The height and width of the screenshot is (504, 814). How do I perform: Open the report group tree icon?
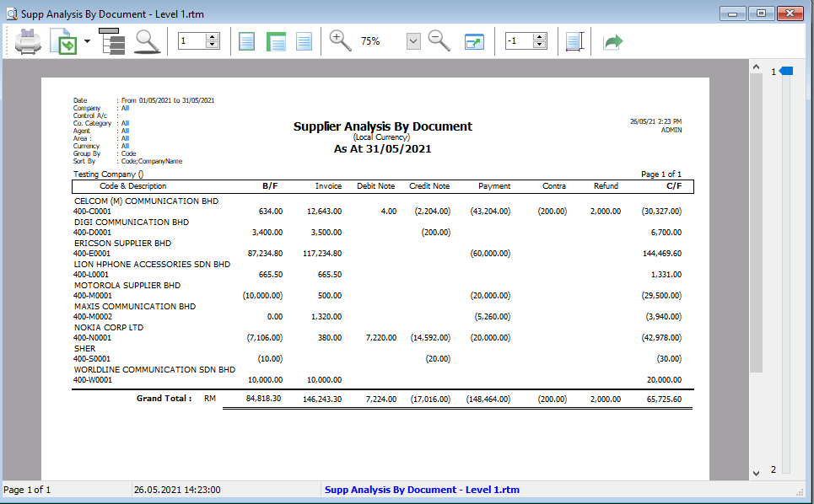[111, 40]
